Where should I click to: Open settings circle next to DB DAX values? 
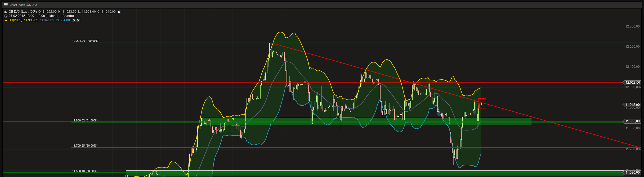[x=119, y=12]
